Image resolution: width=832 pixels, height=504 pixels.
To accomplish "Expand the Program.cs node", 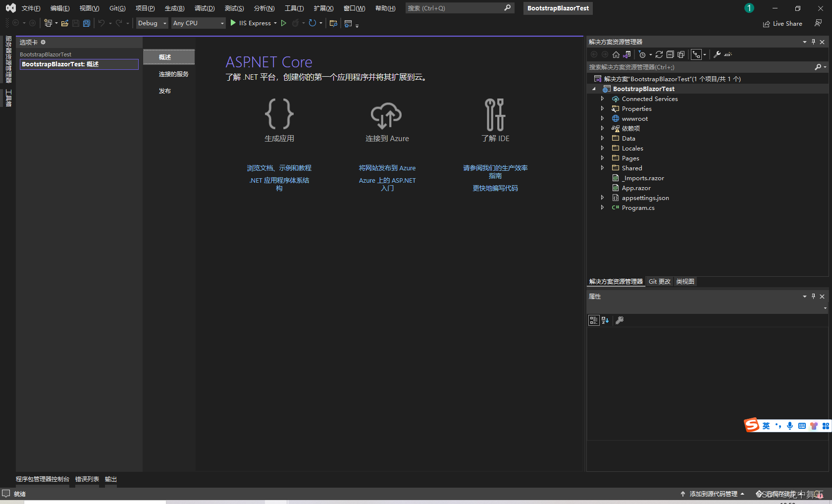I will pyautogui.click(x=602, y=207).
